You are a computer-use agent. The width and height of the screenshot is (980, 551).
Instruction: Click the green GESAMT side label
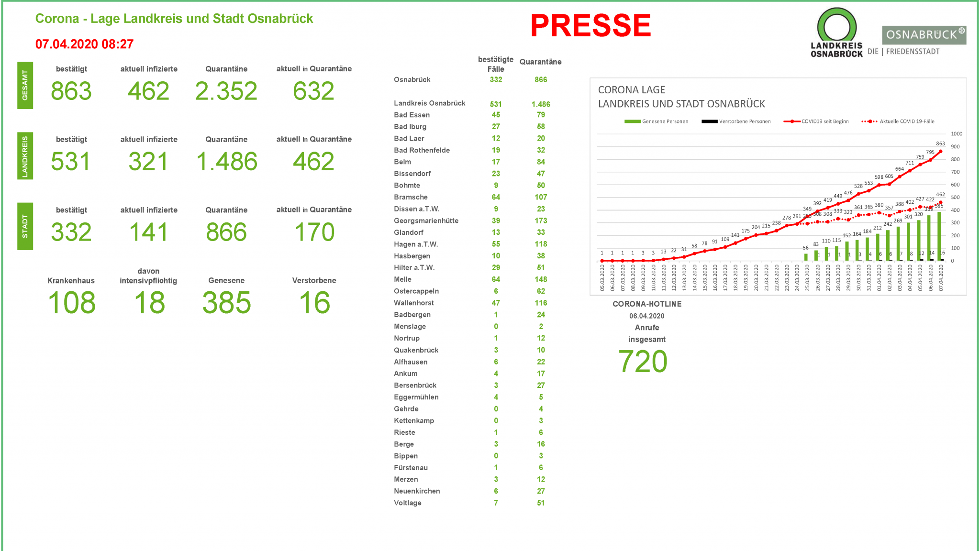tap(25, 86)
